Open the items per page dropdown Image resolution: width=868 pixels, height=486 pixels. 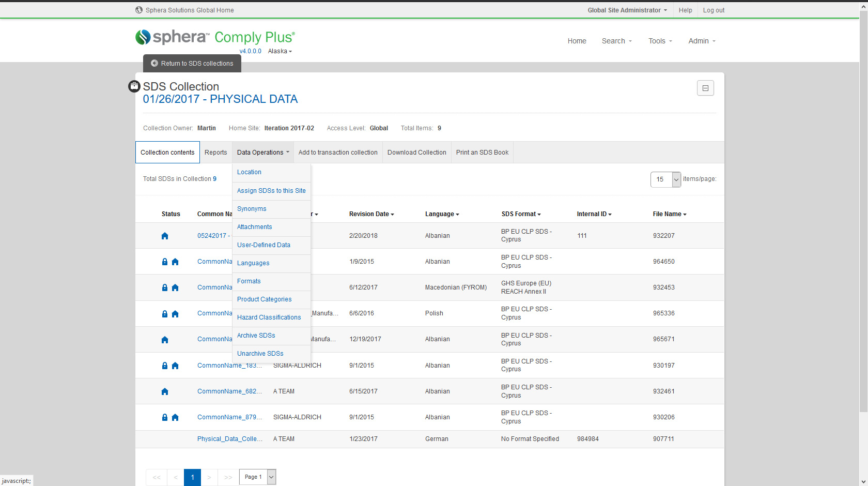pyautogui.click(x=665, y=179)
